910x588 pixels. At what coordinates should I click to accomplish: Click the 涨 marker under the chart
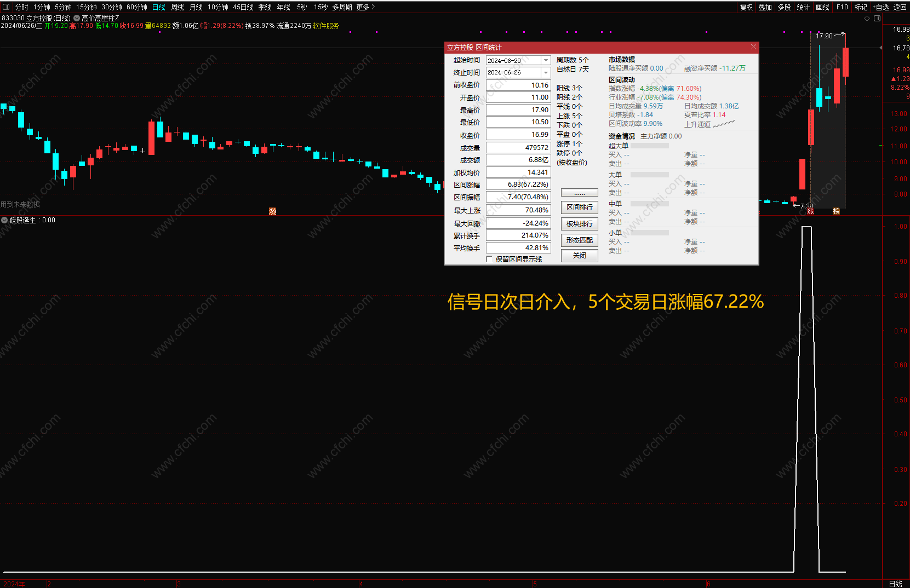(x=810, y=211)
